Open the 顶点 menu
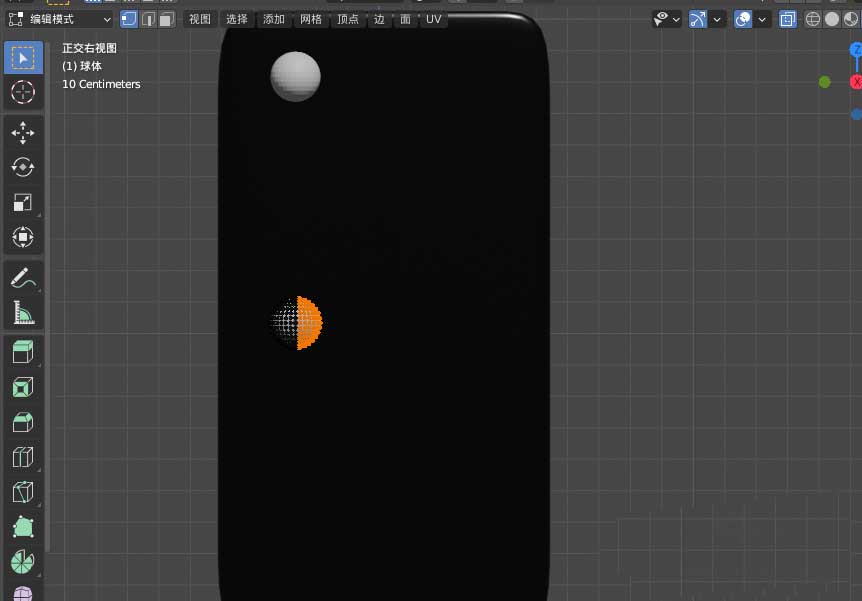The image size is (862, 601). pyautogui.click(x=348, y=19)
